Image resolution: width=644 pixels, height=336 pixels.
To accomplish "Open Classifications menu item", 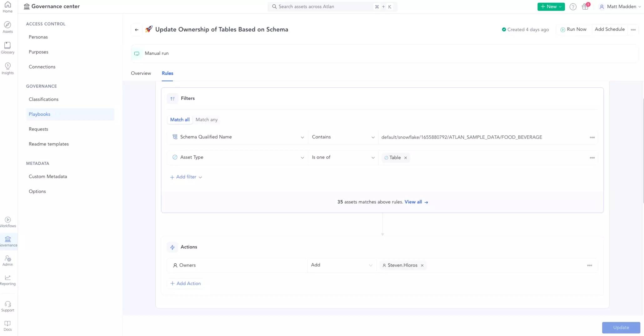I will [43, 99].
